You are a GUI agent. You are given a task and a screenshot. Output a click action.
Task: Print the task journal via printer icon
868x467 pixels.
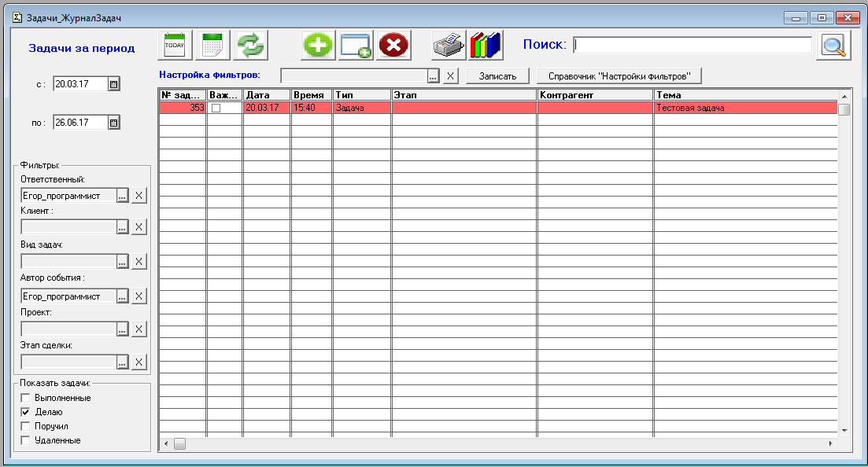[x=449, y=46]
